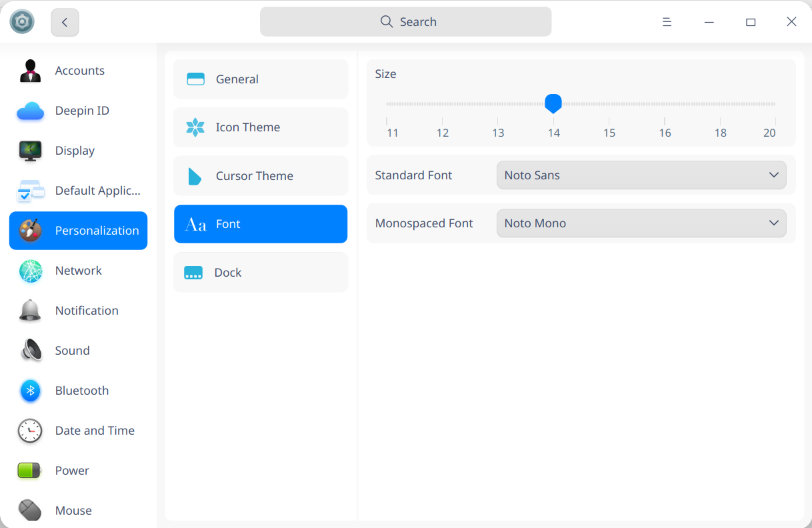This screenshot has width=812, height=528.
Task: Click the Bluetooth icon
Action: coord(31,391)
